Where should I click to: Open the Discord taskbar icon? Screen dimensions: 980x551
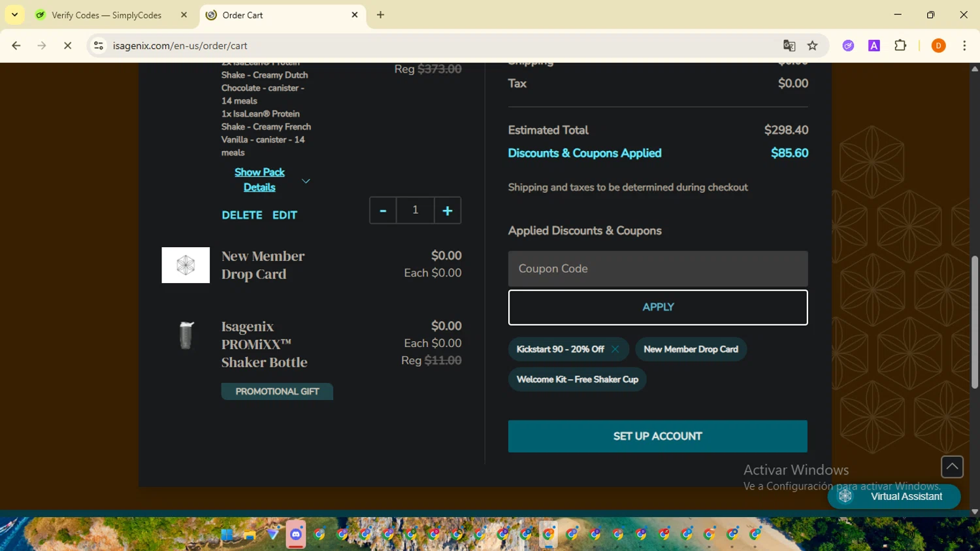click(296, 535)
